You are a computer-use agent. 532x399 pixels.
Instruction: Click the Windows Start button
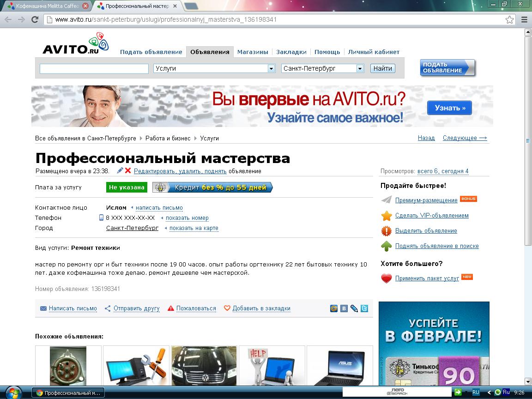tap(13, 393)
